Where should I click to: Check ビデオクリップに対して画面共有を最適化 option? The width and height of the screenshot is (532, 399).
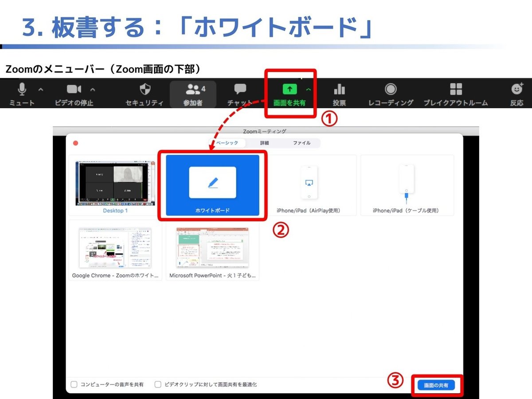pyautogui.click(x=158, y=384)
